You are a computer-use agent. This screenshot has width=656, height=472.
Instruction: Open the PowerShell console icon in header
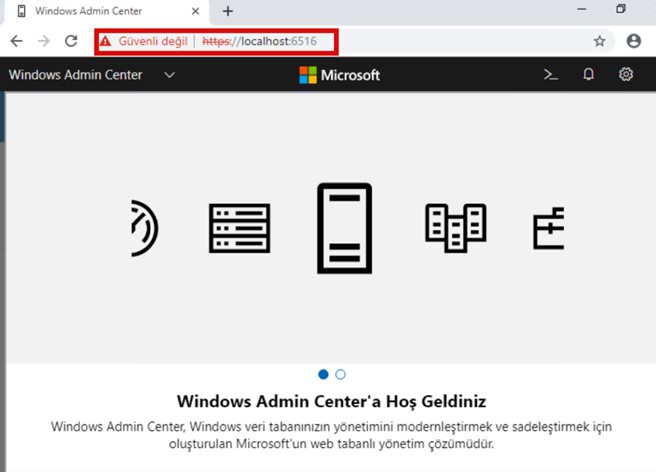(x=551, y=74)
